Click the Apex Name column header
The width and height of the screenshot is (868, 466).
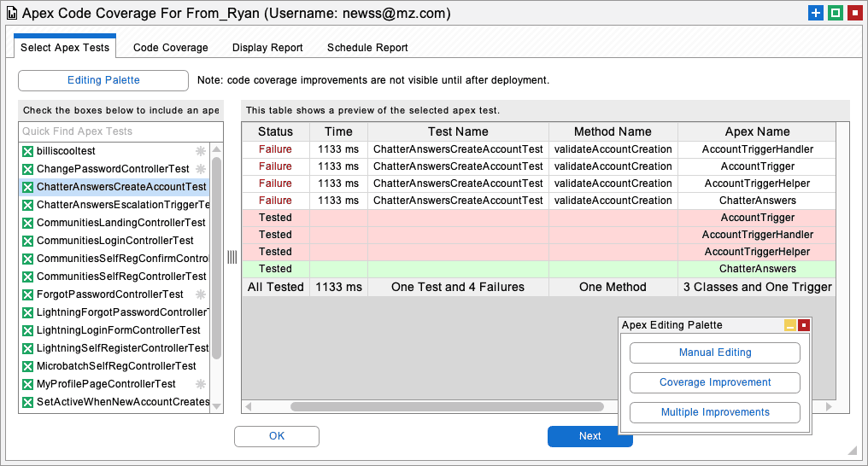click(757, 131)
